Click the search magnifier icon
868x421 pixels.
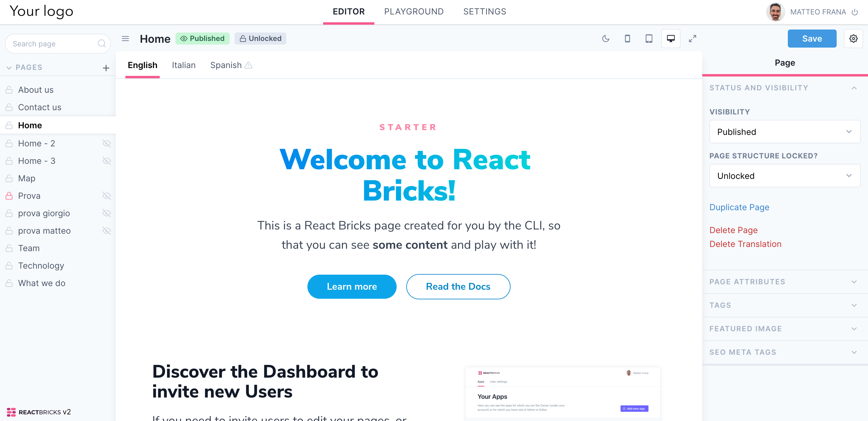tap(102, 43)
